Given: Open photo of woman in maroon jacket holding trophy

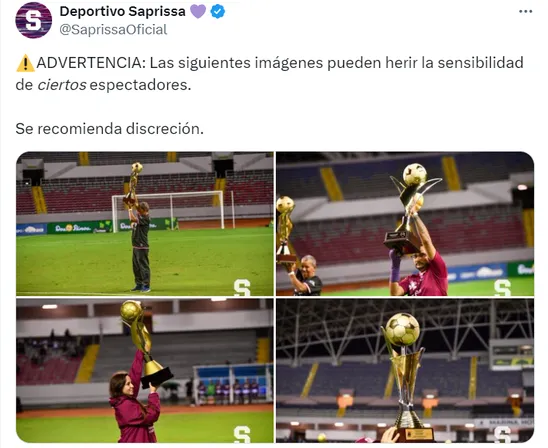Looking at the screenshot, I should 145,370.
